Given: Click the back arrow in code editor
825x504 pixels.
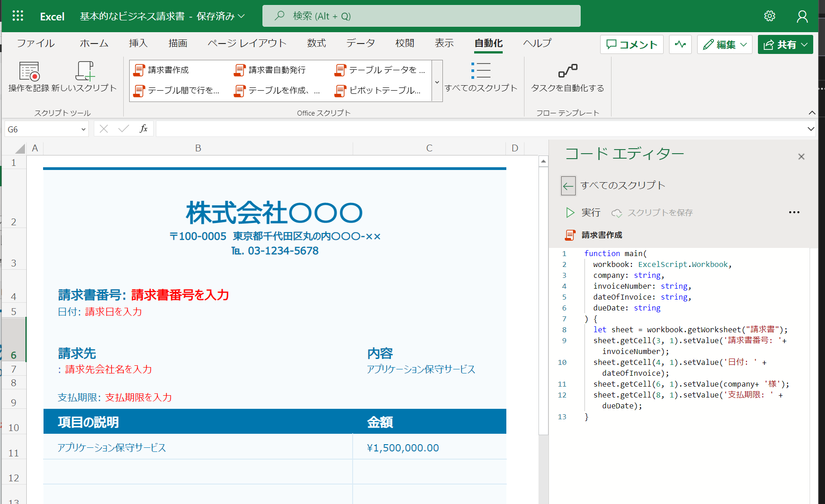Looking at the screenshot, I should click(x=568, y=186).
